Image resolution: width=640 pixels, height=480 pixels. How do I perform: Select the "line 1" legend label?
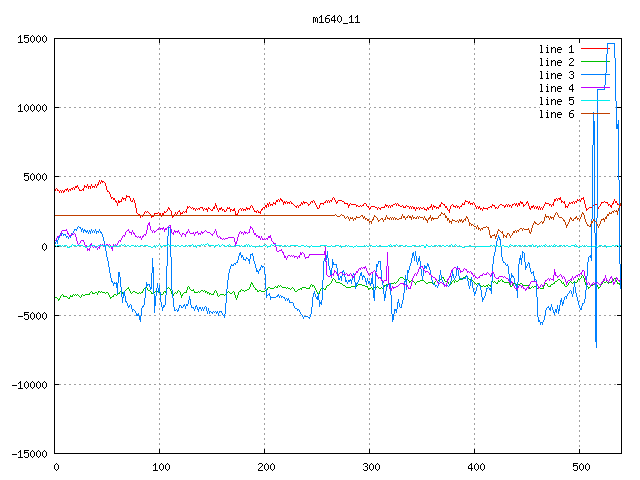[556, 49]
